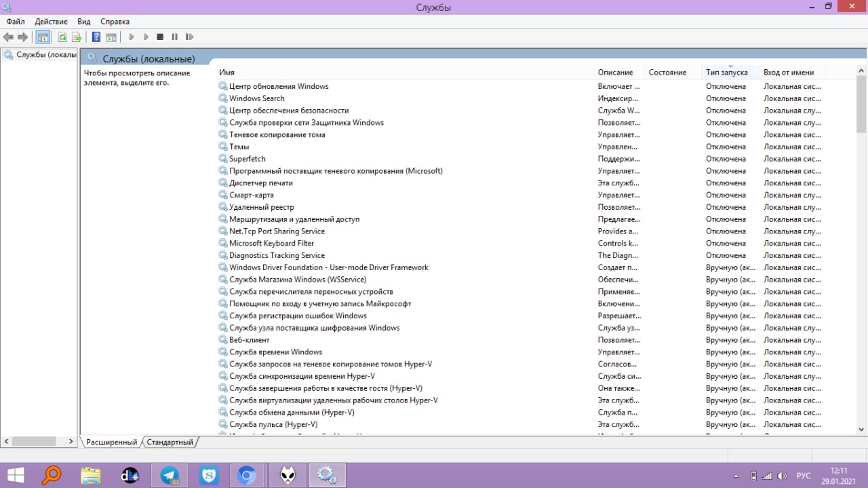Open the Действие menu

[x=51, y=22]
